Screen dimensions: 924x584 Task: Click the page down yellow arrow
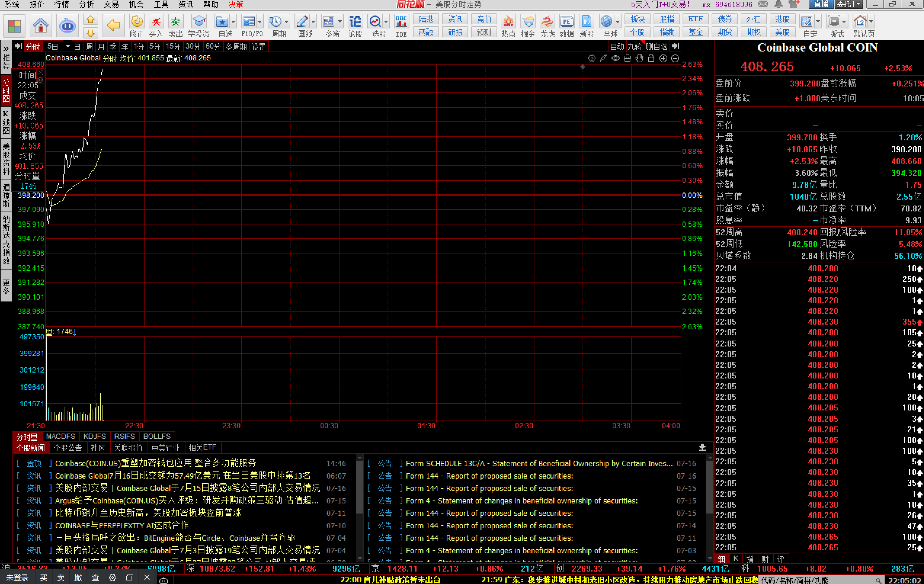coord(91,33)
